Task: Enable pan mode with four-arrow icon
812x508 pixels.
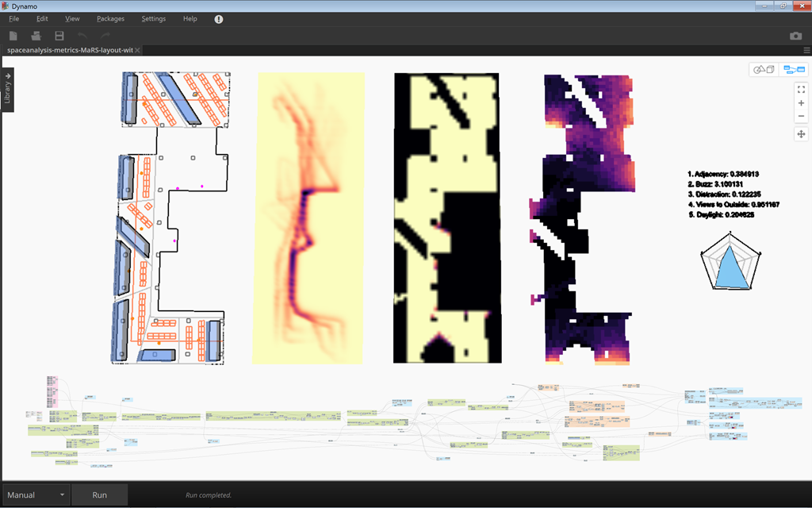Action: pyautogui.click(x=801, y=134)
